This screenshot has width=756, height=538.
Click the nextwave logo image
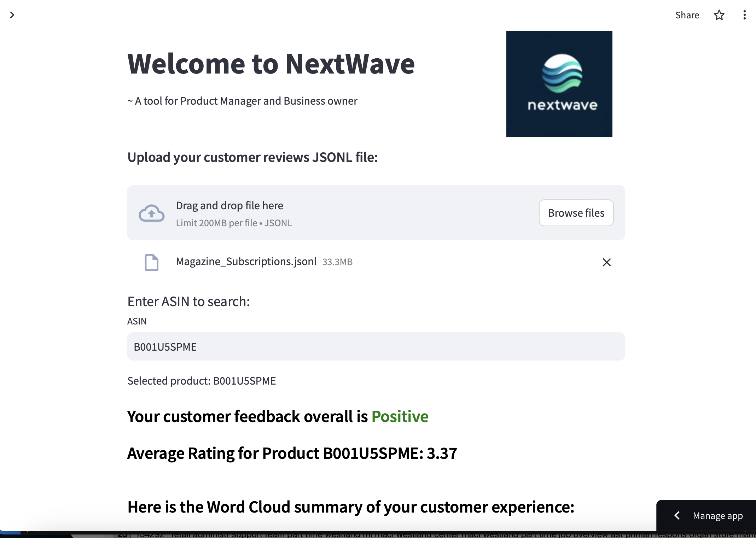click(559, 84)
